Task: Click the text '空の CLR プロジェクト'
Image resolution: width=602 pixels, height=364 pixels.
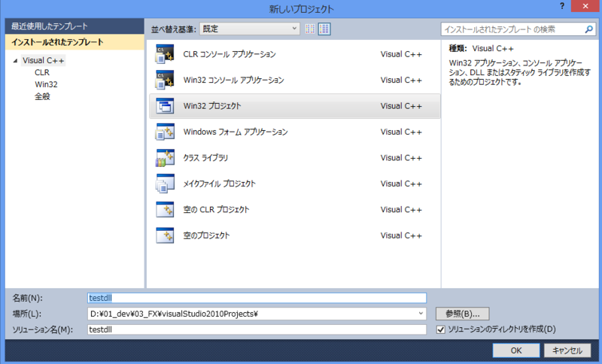Action: click(x=216, y=209)
